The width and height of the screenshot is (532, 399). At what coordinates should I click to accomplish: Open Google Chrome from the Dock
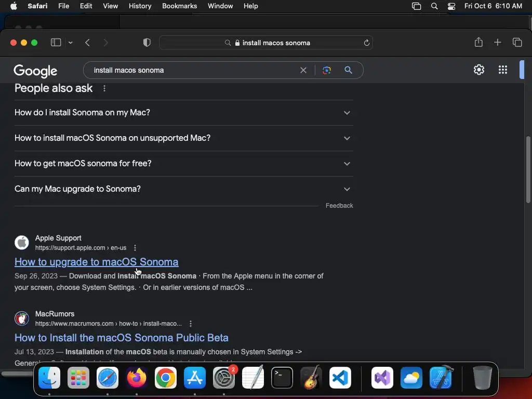click(x=166, y=378)
